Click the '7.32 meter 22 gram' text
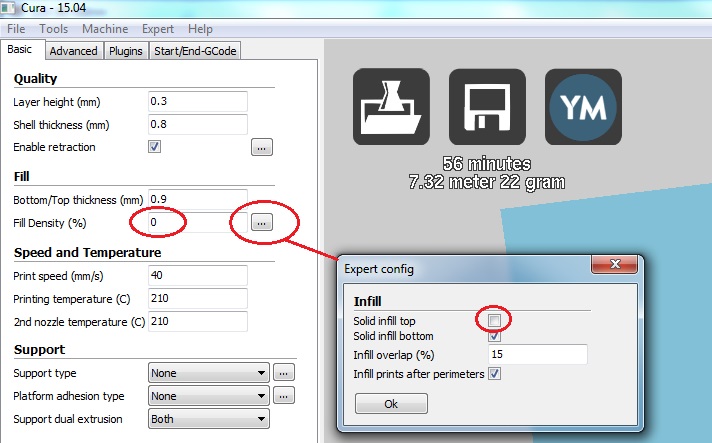Screen dimensions: 712x443 (487, 182)
